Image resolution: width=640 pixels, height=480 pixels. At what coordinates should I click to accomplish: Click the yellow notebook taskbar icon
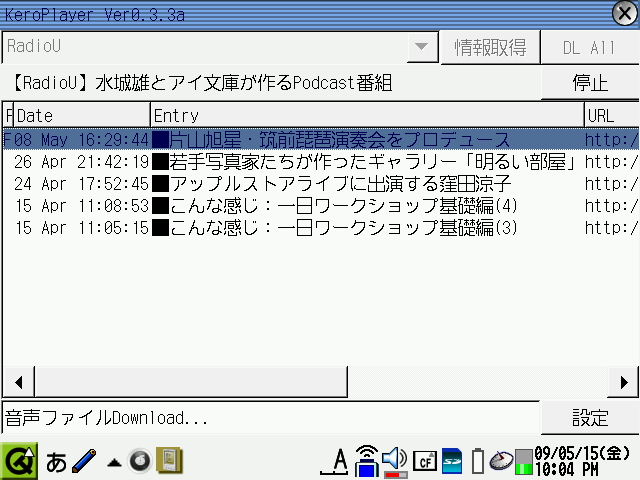point(170,461)
